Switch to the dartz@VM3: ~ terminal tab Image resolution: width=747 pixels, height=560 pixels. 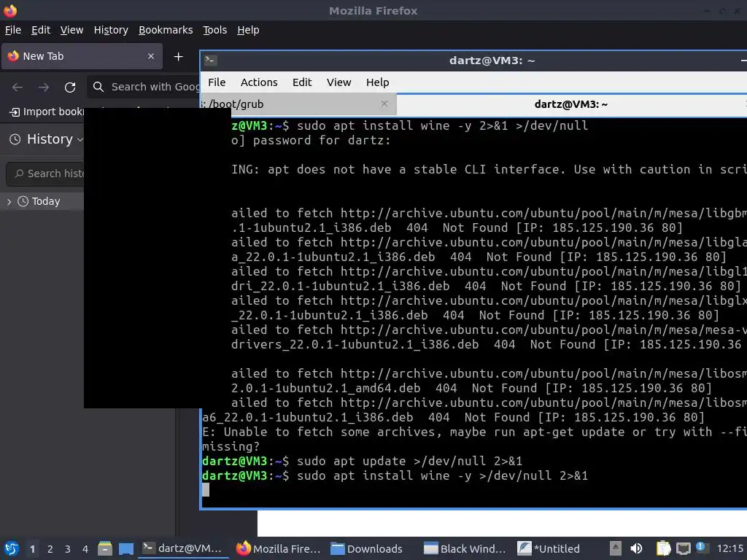[x=571, y=104]
